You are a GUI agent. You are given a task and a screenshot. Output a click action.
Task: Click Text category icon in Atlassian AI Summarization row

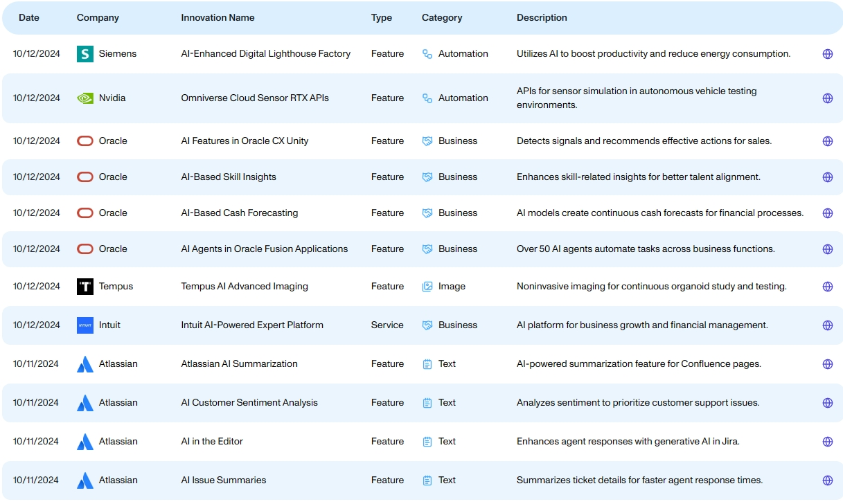click(x=427, y=364)
